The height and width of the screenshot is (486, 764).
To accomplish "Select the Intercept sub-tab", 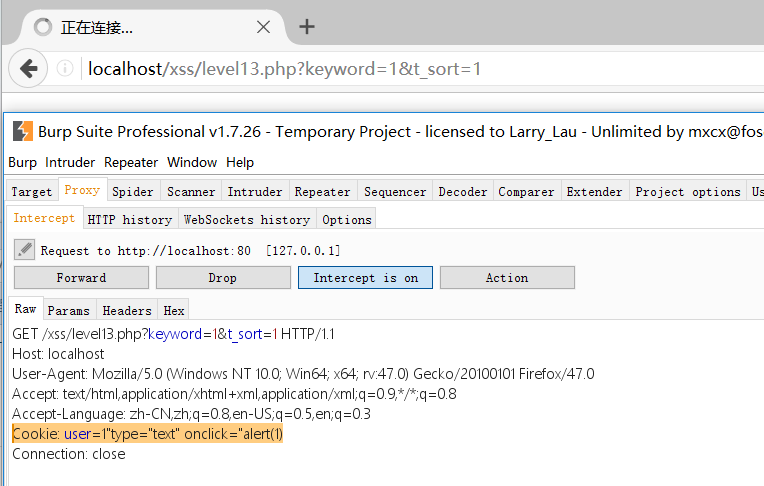I will click(44, 217).
